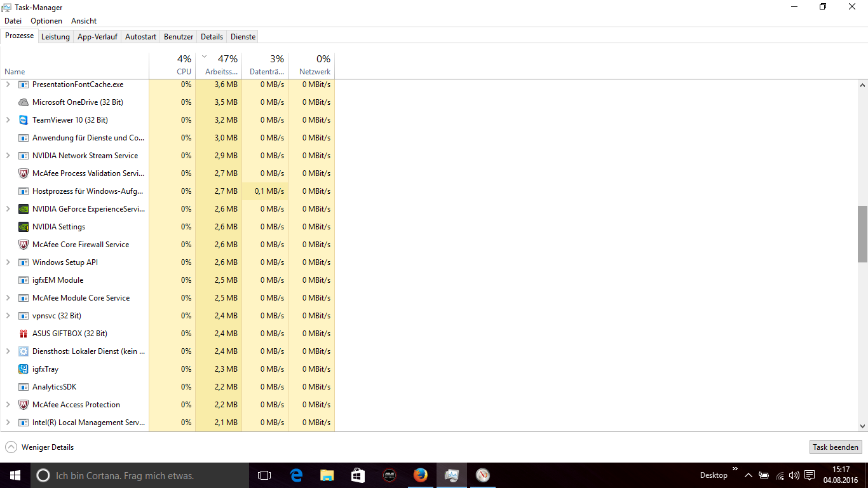Viewport: 868px width, 488px height.
Task: Launch Microsoft Edge from the taskbar
Action: pos(296,475)
